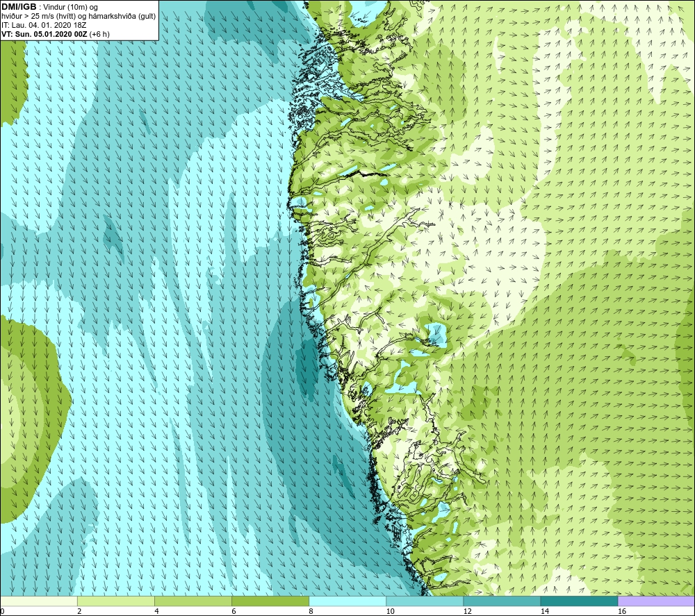Screen dimensions: 695x616
Task: Select the 'Vindur (10m) og' label
Action: click(72, 8)
